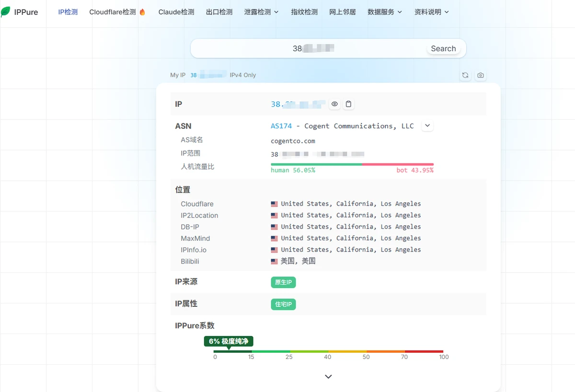Click the IPInfo.io row US flag icon
This screenshot has height=392, width=575.
pos(274,250)
